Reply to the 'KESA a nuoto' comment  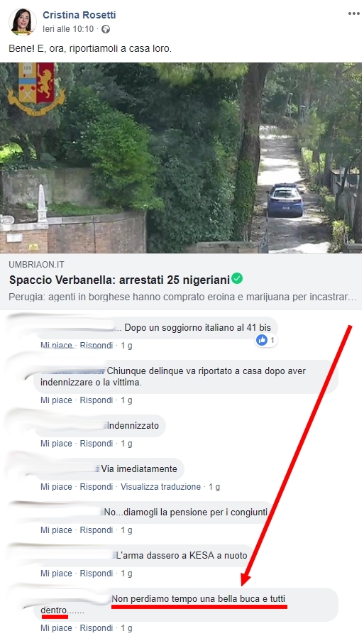(96, 574)
